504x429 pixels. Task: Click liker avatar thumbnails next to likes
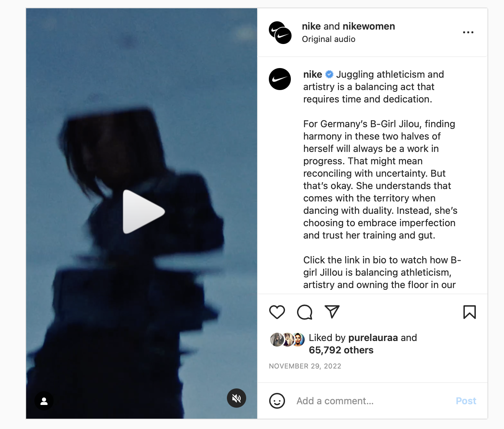288,340
